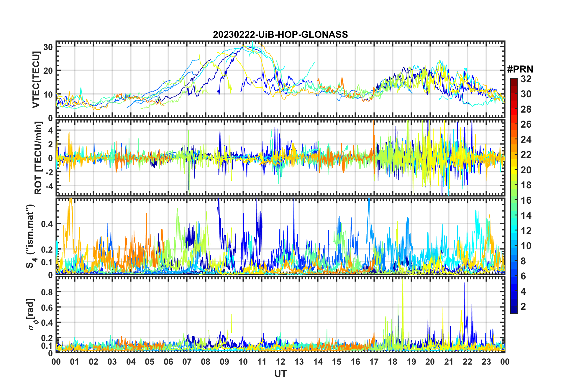The height and width of the screenshot is (392, 561).
Task: Click the 23 hour tick on the UT axis
Action: click(486, 362)
